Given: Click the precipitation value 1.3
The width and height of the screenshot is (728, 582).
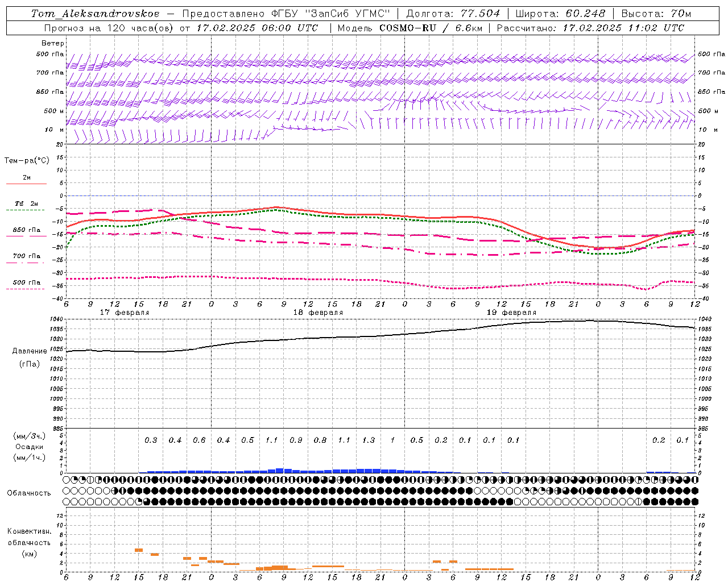Looking at the screenshot, I should 369,440.
